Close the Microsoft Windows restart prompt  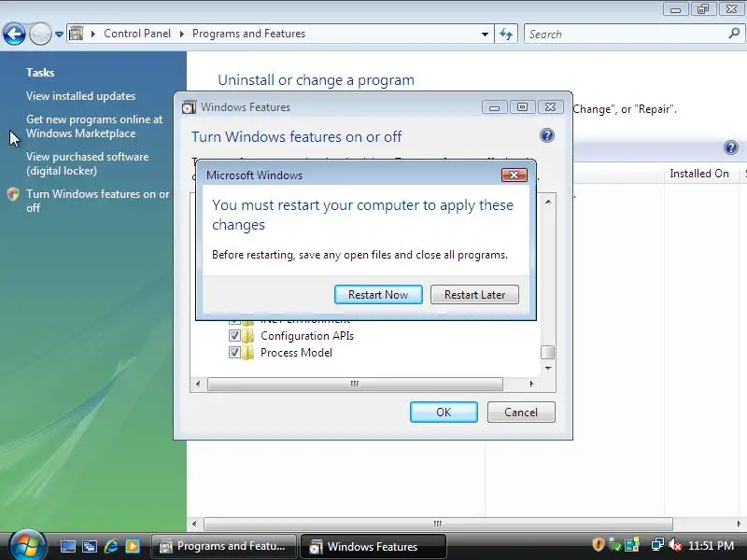pyautogui.click(x=514, y=175)
